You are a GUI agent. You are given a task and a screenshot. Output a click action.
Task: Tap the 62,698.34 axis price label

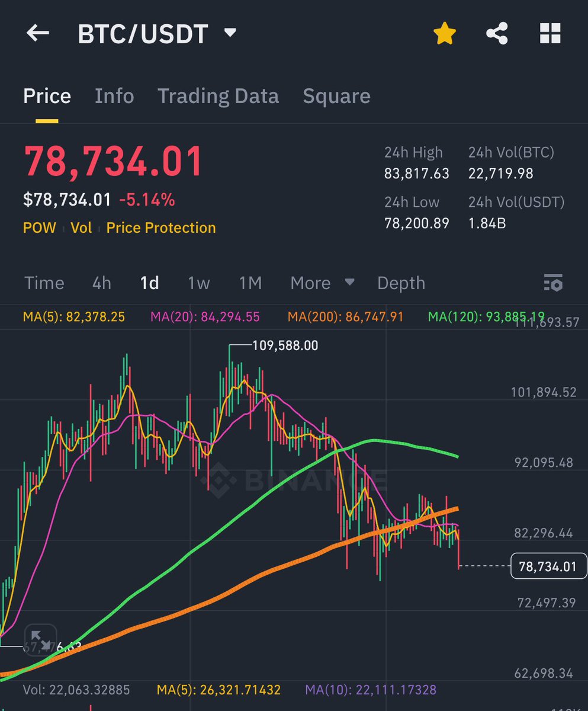tap(545, 673)
